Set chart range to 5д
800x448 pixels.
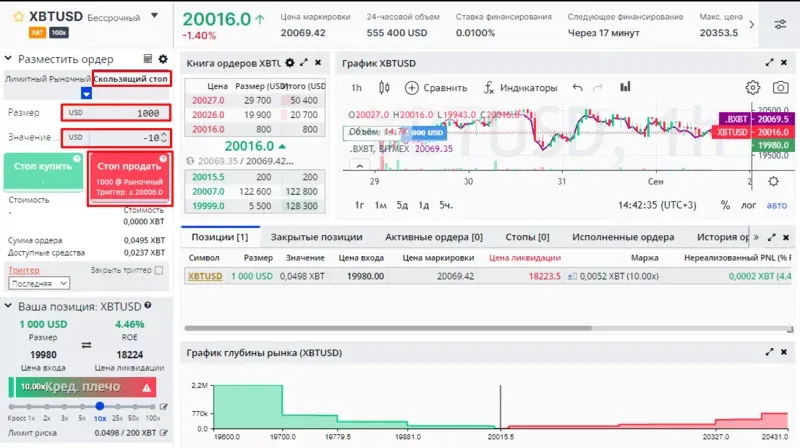tap(402, 205)
